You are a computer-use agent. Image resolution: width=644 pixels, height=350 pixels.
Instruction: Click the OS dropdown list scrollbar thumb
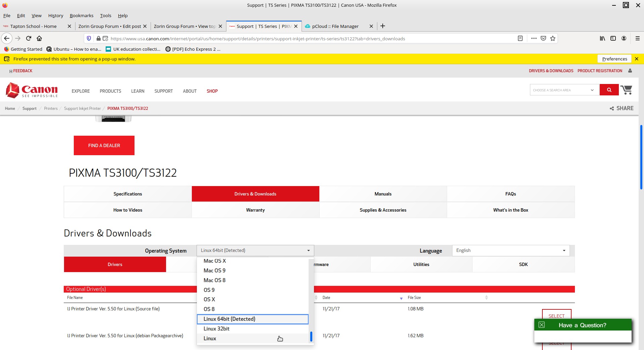coord(311,336)
